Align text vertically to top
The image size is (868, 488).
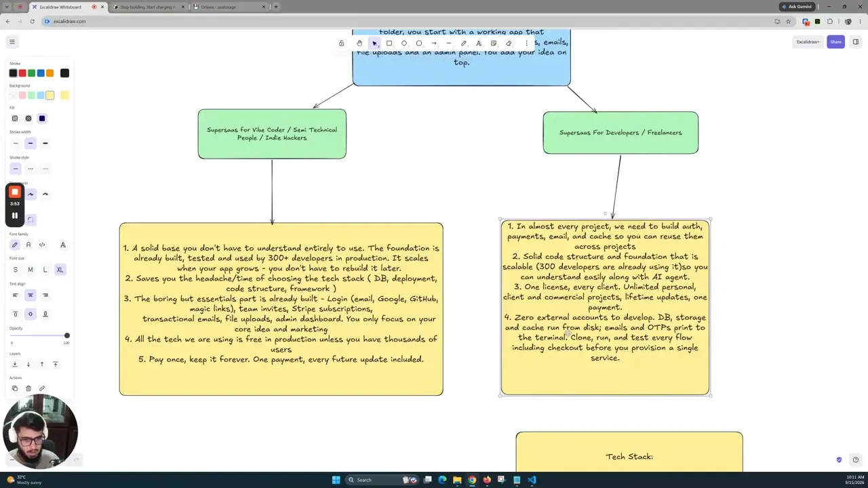pos(15,314)
